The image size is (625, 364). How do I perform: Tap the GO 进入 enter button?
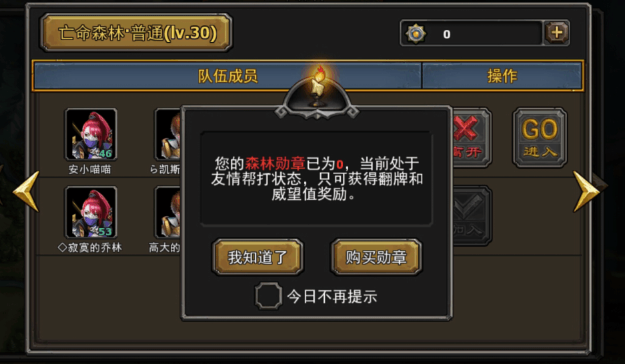[x=540, y=137]
